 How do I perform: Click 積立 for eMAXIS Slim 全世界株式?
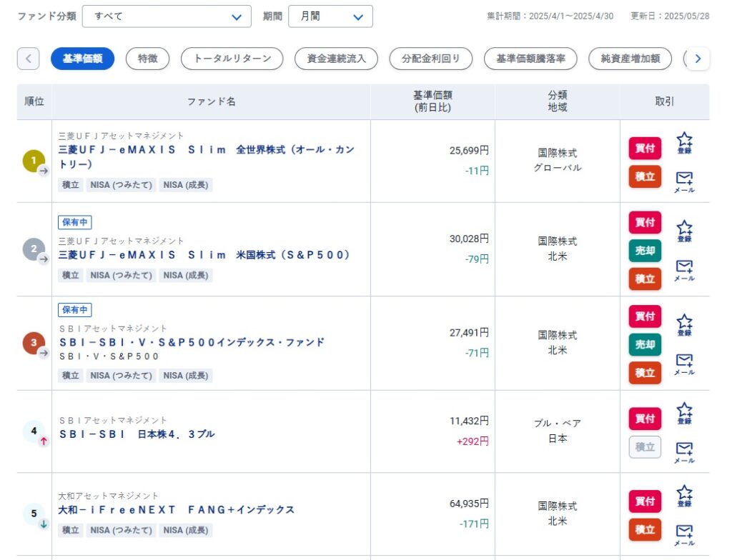(646, 176)
